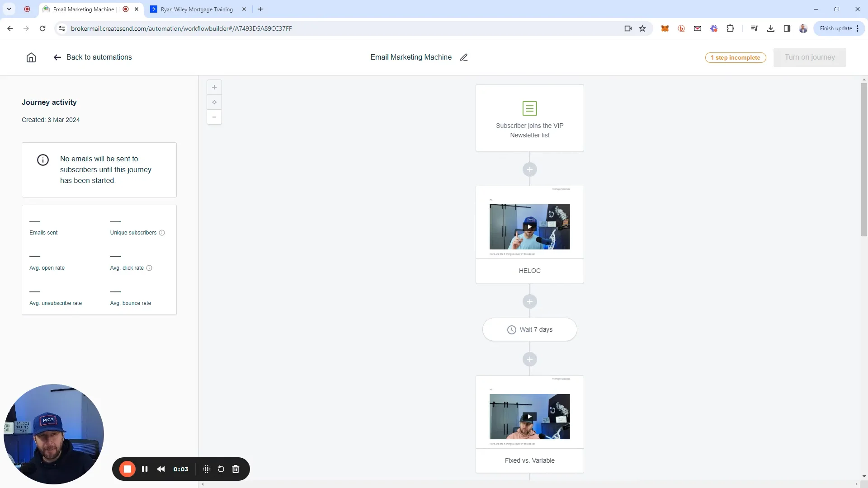Viewport: 868px width, 488px height.
Task: Click the home icon
Action: coord(31,57)
